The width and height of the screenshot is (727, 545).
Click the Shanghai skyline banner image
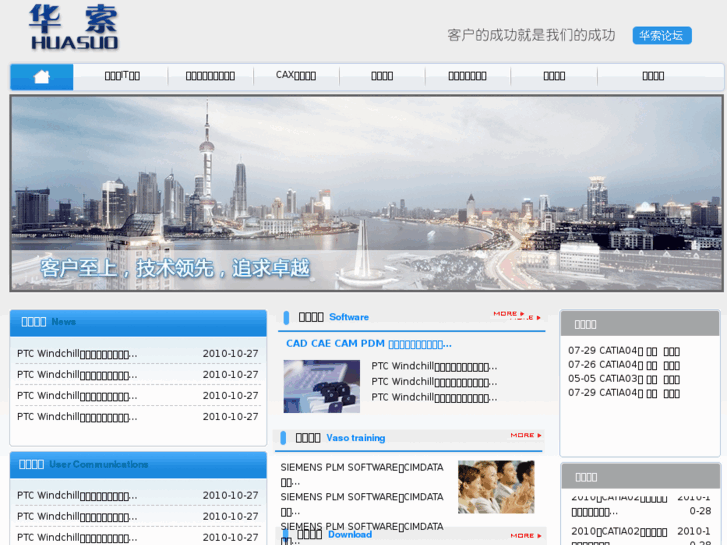366,193
